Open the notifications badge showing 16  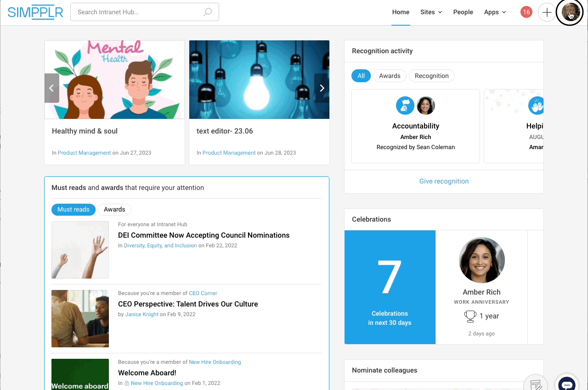(526, 12)
